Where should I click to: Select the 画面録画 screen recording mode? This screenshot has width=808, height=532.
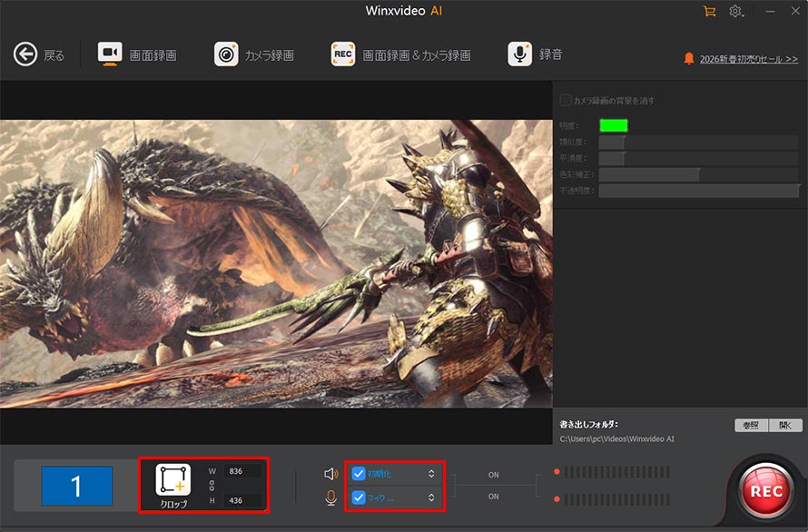point(137,54)
